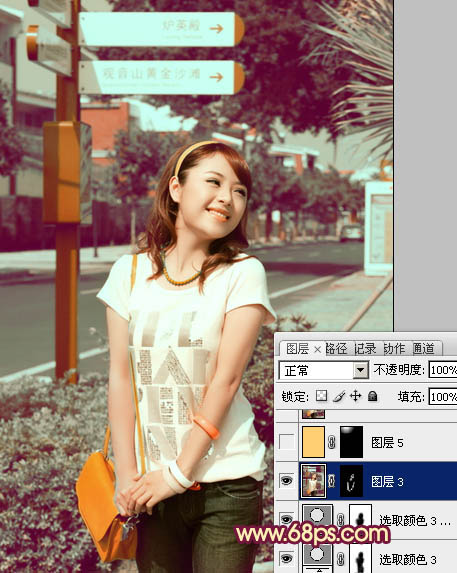This screenshot has height=573, width=457.
Task: Open the 正常 blend mode dropdown
Action: (x=324, y=371)
